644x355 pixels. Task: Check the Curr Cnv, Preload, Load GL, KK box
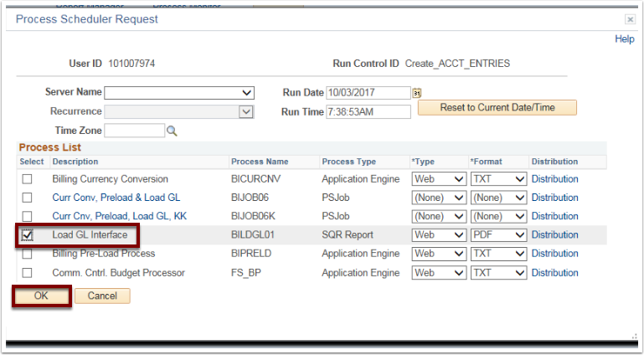click(x=27, y=216)
